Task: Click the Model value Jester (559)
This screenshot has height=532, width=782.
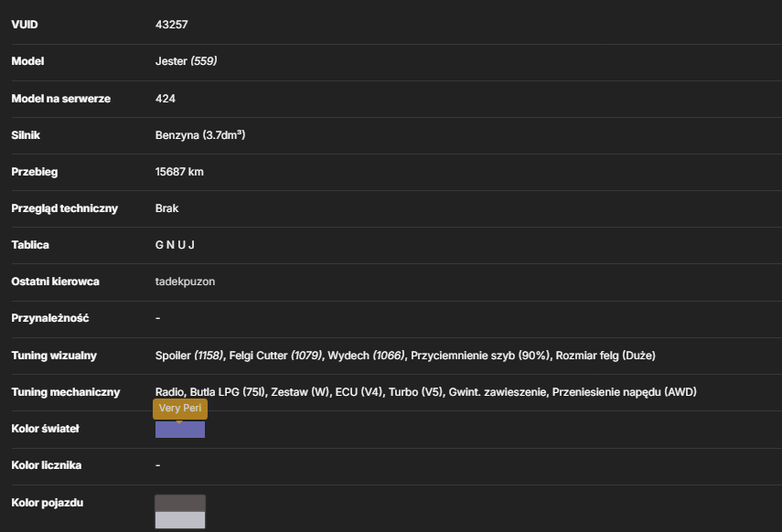Action: (186, 61)
